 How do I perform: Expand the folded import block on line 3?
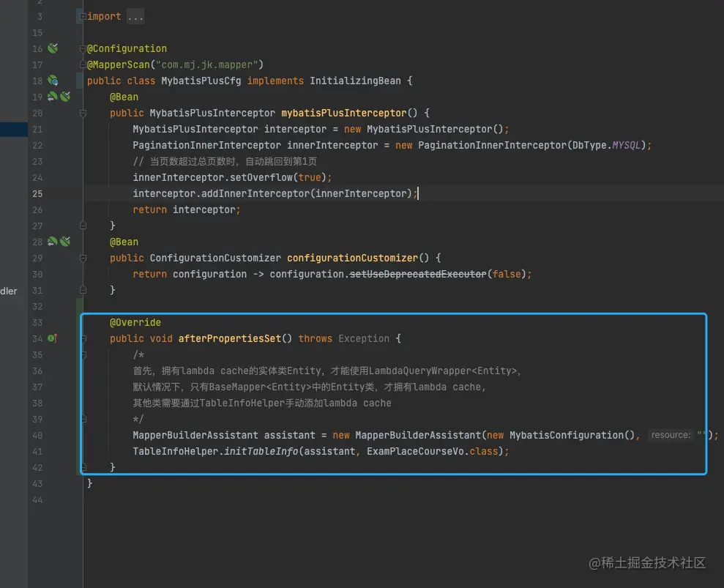pos(83,17)
